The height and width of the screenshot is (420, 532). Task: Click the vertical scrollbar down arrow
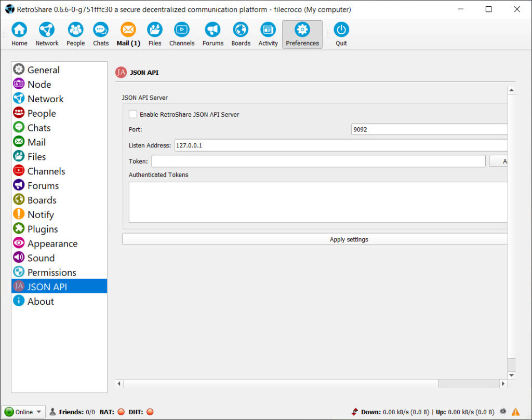(511, 375)
